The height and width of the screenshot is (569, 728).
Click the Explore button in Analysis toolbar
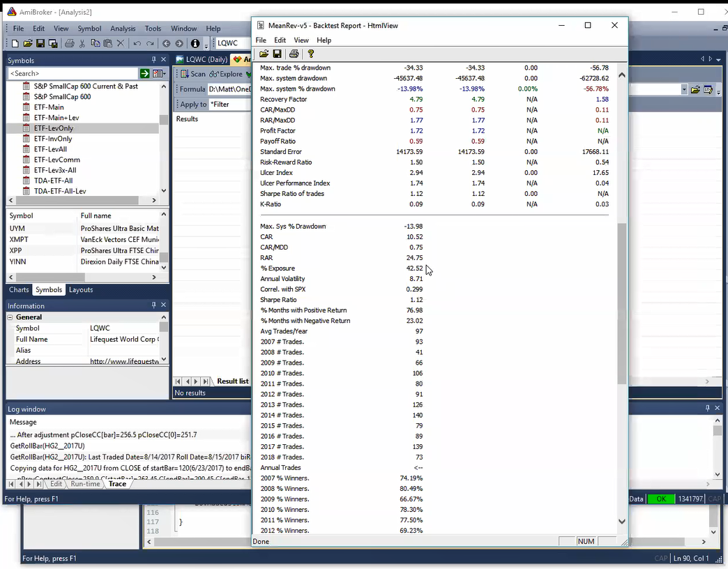[x=226, y=74]
